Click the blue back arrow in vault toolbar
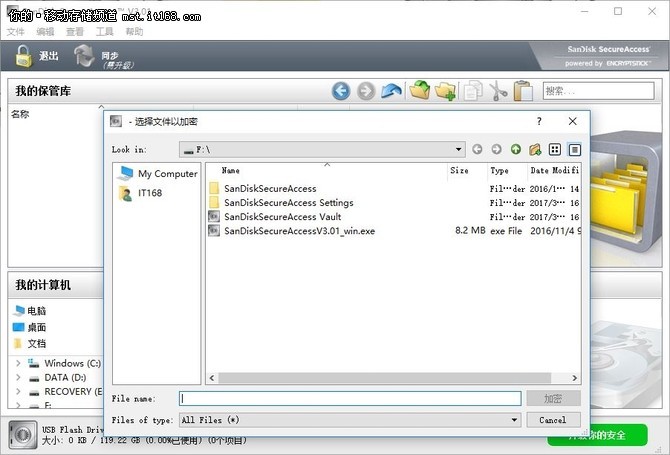 click(x=341, y=91)
